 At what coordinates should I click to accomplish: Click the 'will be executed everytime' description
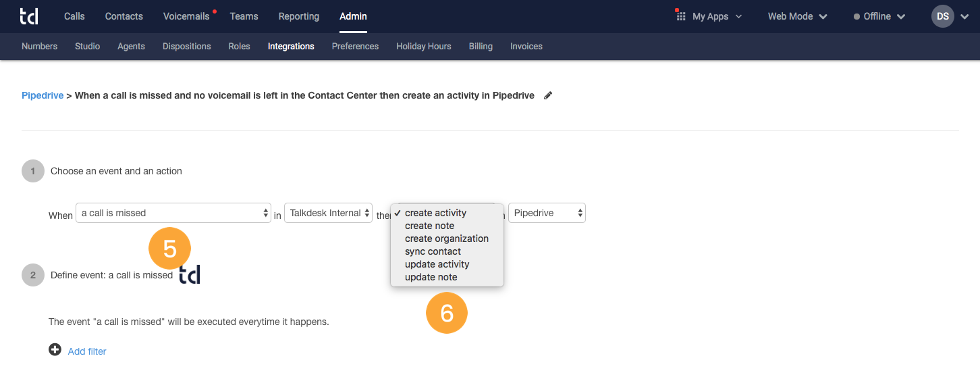pos(189,322)
